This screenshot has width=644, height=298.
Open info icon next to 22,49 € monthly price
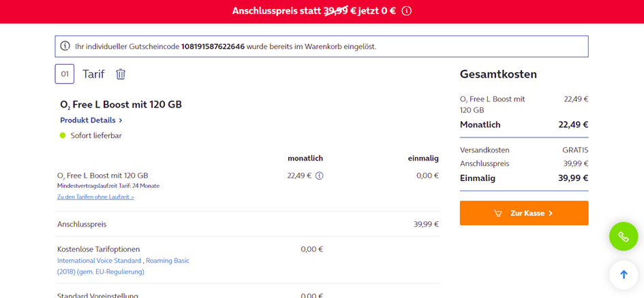(319, 176)
